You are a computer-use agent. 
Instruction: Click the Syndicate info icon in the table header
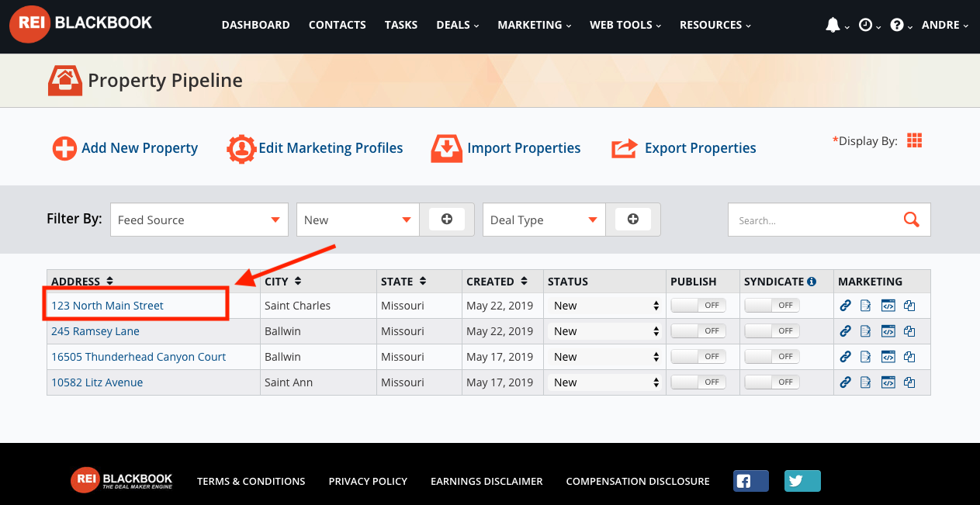click(812, 282)
